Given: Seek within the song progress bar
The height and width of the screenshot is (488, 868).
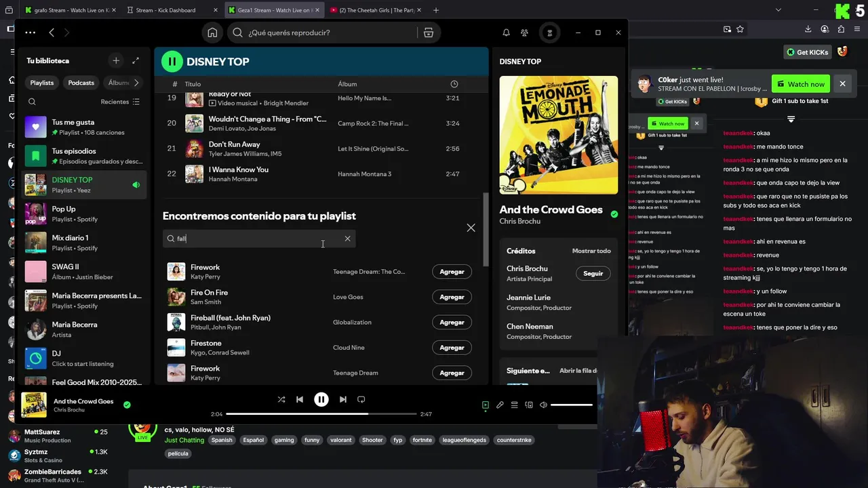Looking at the screenshot, I should [x=321, y=413].
